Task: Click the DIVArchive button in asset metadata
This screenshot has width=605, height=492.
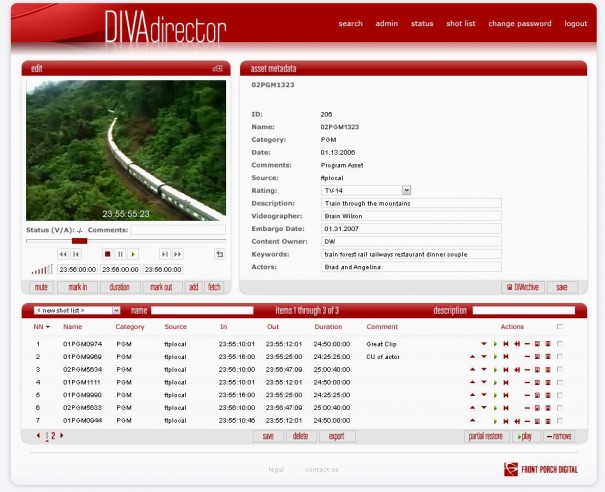Action: (523, 287)
